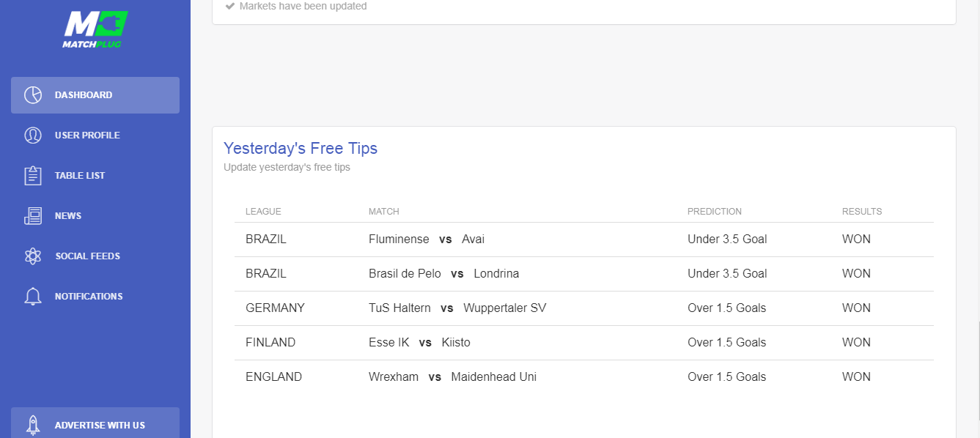Open the Table List page
The width and height of the screenshot is (980, 438).
(x=95, y=176)
